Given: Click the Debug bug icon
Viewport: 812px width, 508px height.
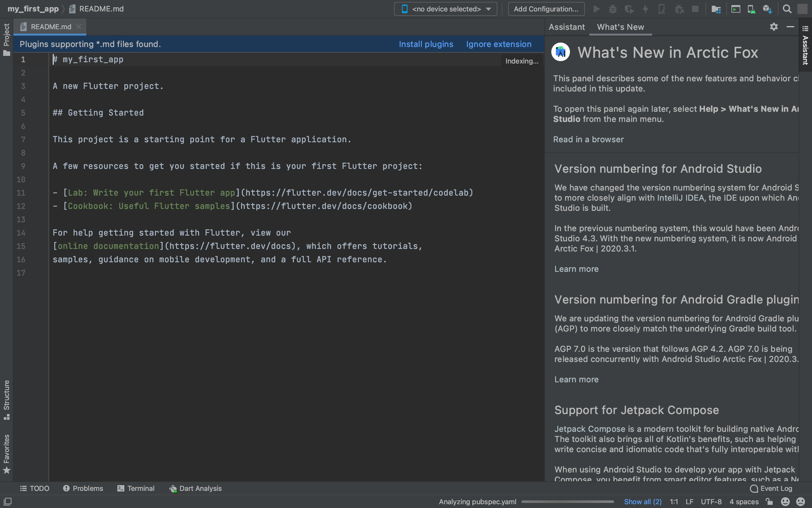Looking at the screenshot, I should click(x=613, y=9).
